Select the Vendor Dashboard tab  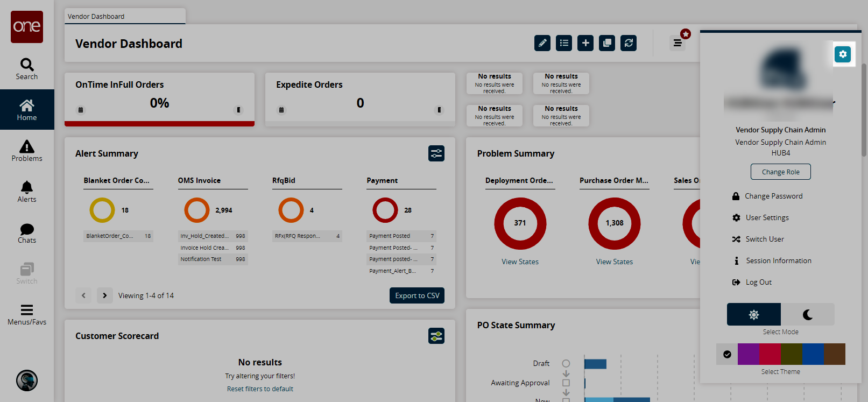pos(125,16)
